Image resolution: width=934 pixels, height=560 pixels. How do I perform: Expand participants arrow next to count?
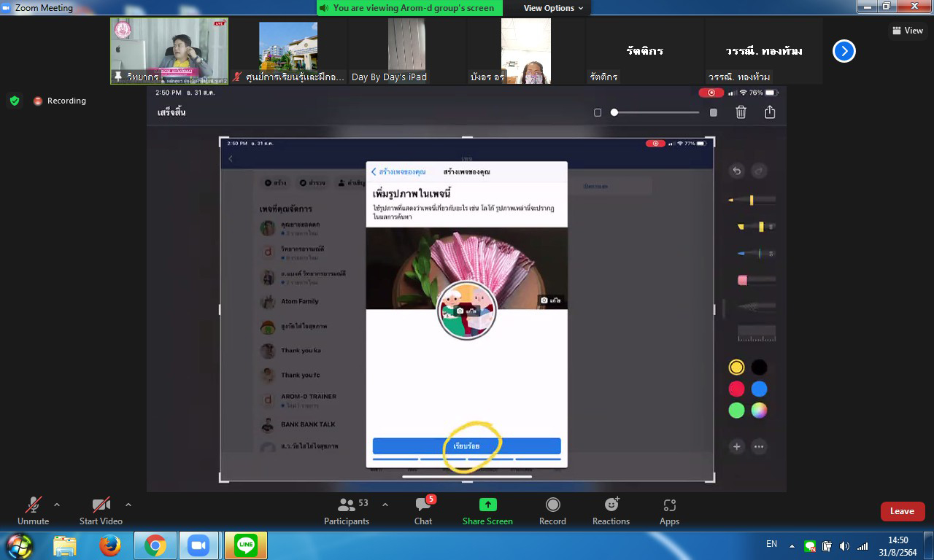[x=385, y=505]
